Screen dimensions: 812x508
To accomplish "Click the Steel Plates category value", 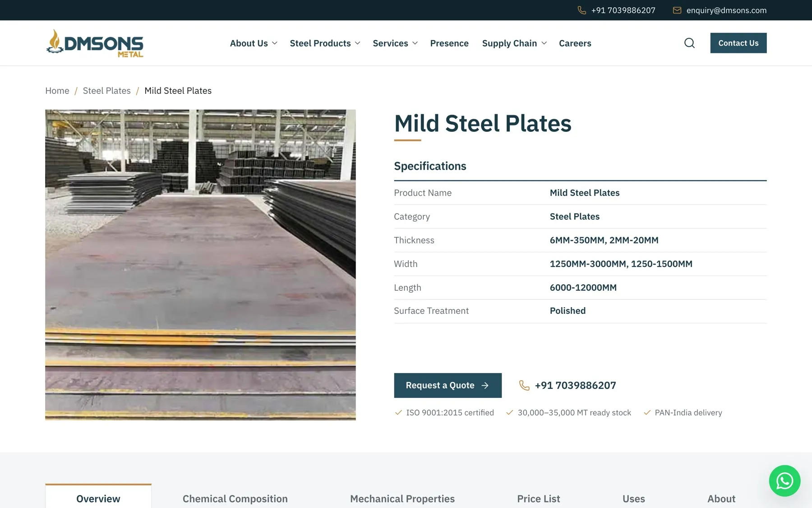I will coord(575,216).
